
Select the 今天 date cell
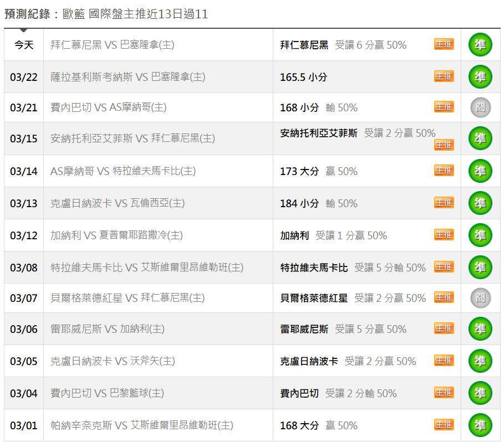point(24,45)
